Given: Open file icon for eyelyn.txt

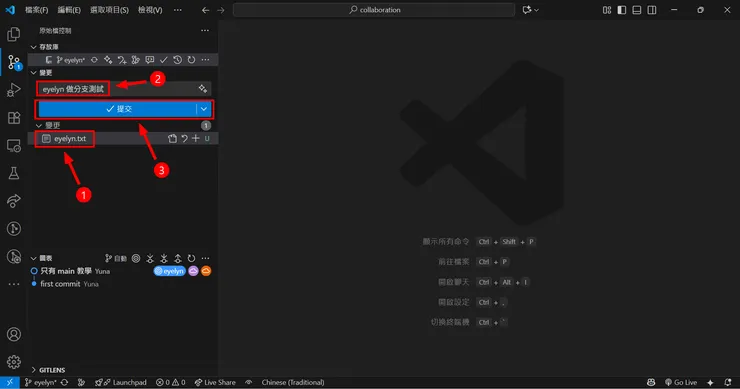Looking at the screenshot, I should (172, 138).
